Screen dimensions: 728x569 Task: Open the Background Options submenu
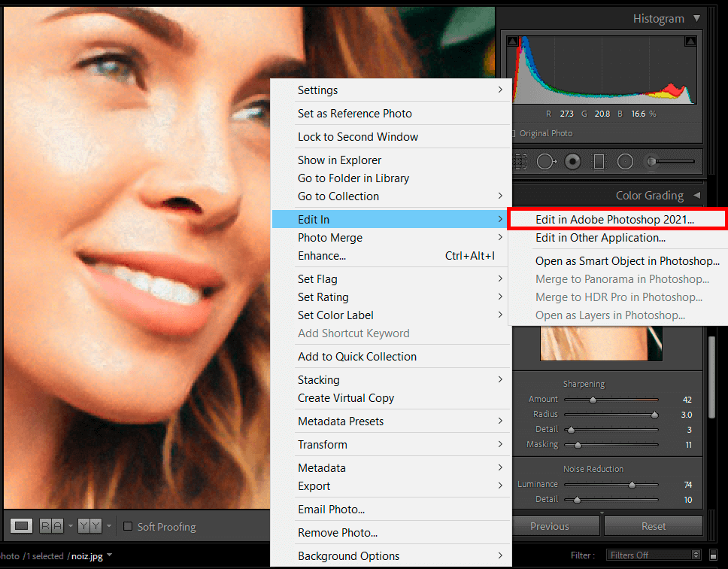pos(391,556)
